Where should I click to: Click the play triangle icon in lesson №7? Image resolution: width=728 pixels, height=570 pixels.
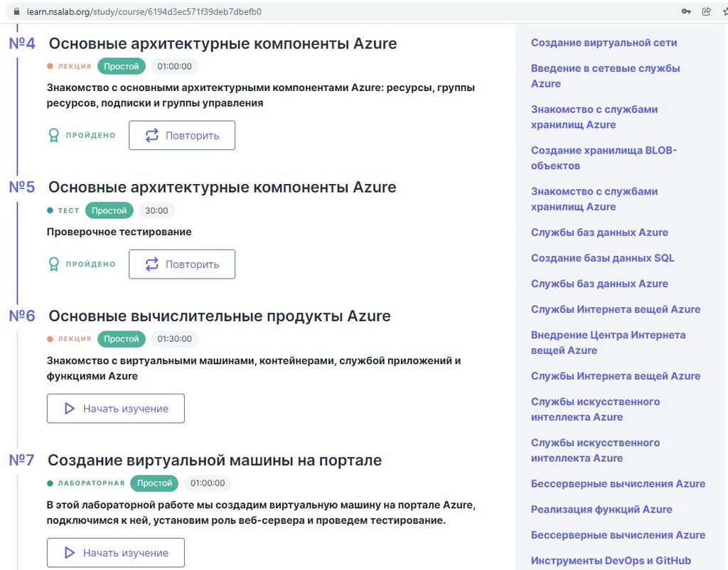click(x=70, y=553)
